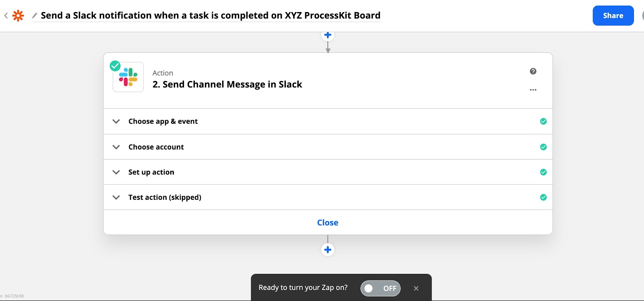Toggle the Zap ON/OFF switch
This screenshot has height=301, width=644.
(x=380, y=288)
